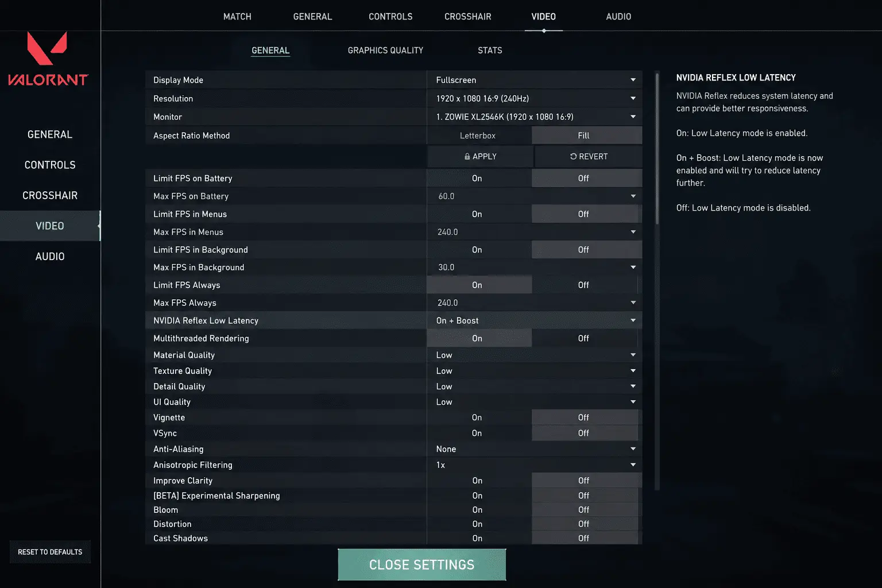Turn On Improve Clarity
The height and width of the screenshot is (588, 882).
click(x=479, y=480)
